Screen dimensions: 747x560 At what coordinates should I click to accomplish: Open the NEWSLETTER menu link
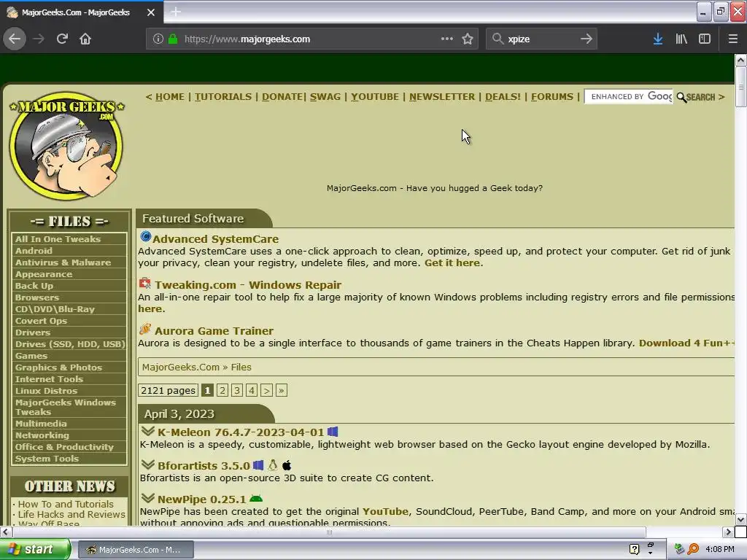442,97
